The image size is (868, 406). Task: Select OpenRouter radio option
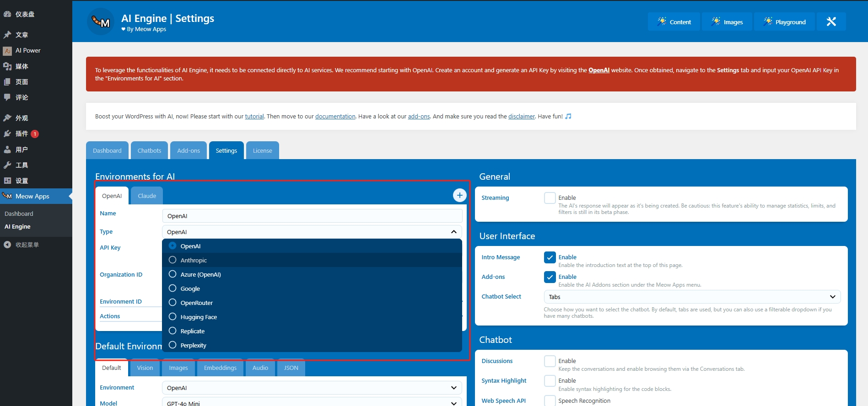[173, 302]
